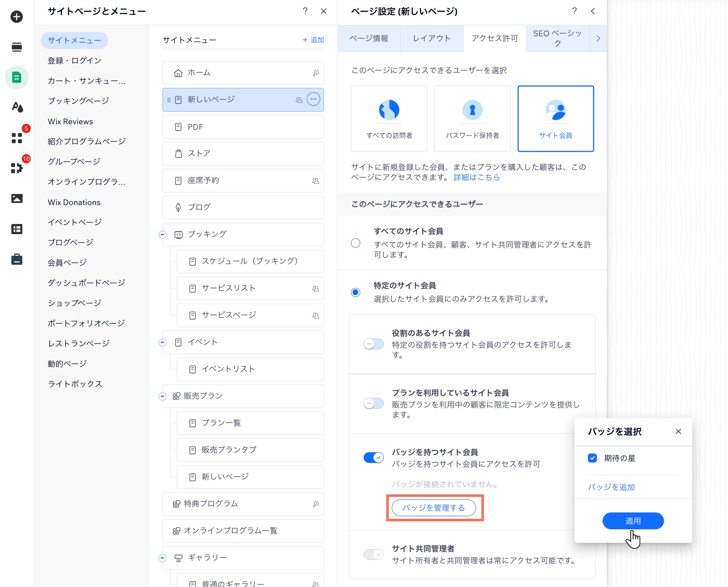Open the Add Elements plus icon panel

point(16,17)
